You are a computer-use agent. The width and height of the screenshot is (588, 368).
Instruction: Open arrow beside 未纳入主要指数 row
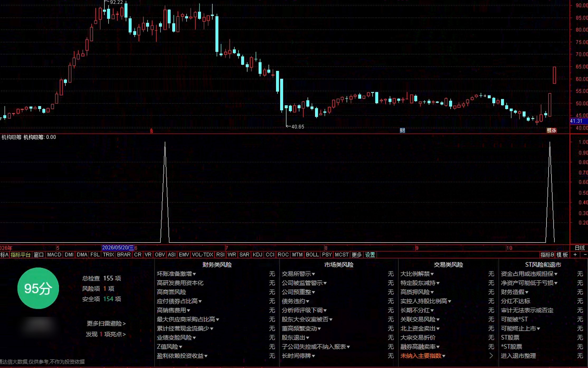[491, 356]
